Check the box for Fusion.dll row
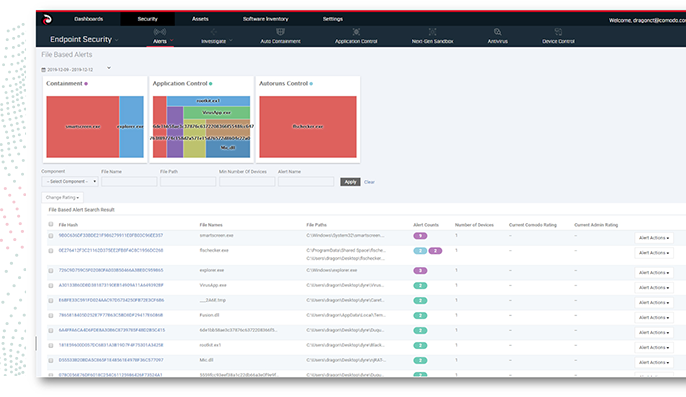 pos(51,316)
